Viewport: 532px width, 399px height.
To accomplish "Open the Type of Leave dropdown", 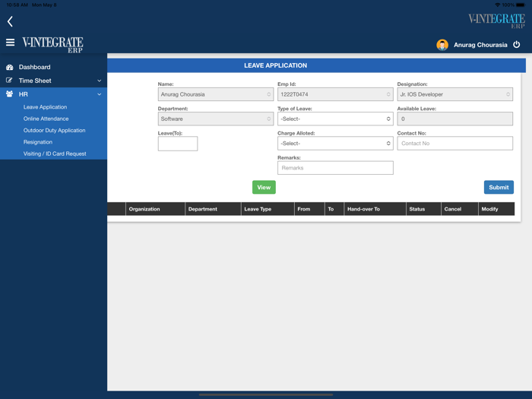I will click(x=335, y=119).
